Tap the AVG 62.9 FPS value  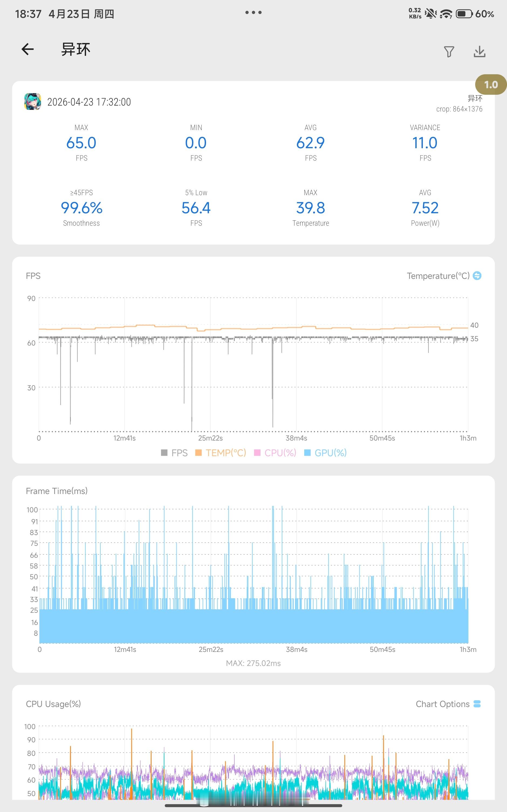click(x=310, y=143)
